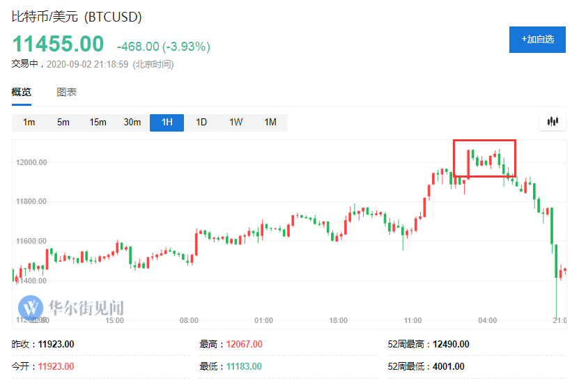579x392 pixels.
Task: Click the 最高 value 12067.00
Action: [x=244, y=345]
